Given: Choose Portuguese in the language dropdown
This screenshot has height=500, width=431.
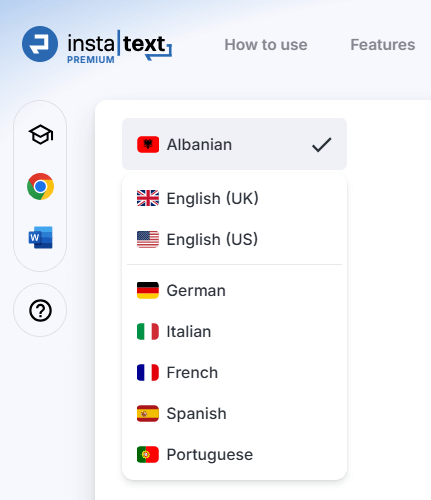Looking at the screenshot, I should coord(234,454).
